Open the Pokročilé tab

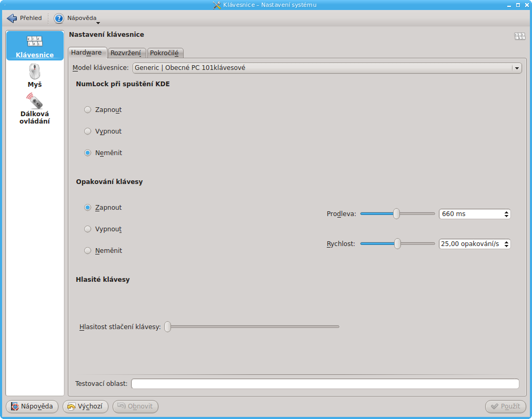tap(165, 53)
